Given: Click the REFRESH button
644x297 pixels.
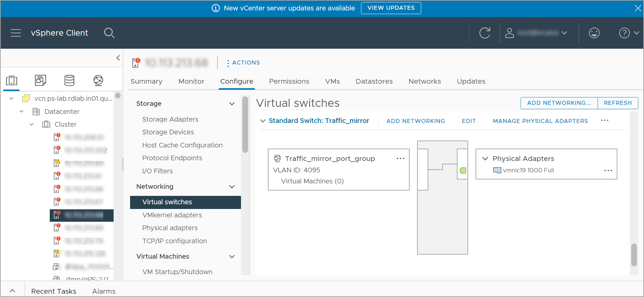Looking at the screenshot, I should tap(618, 103).
